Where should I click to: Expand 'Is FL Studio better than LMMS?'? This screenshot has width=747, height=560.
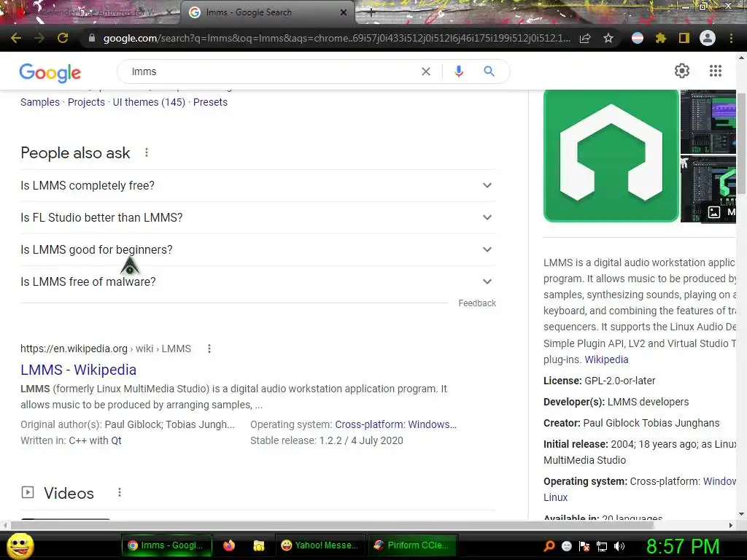point(258,217)
